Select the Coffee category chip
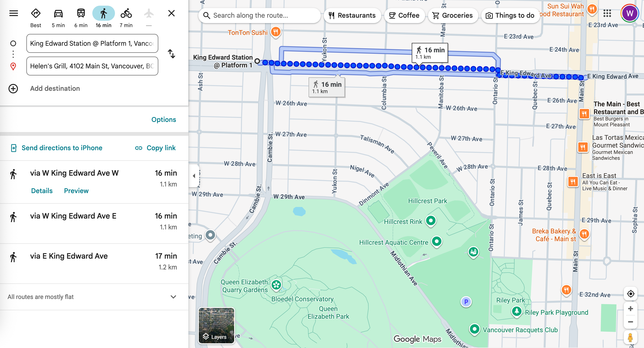 click(x=404, y=16)
